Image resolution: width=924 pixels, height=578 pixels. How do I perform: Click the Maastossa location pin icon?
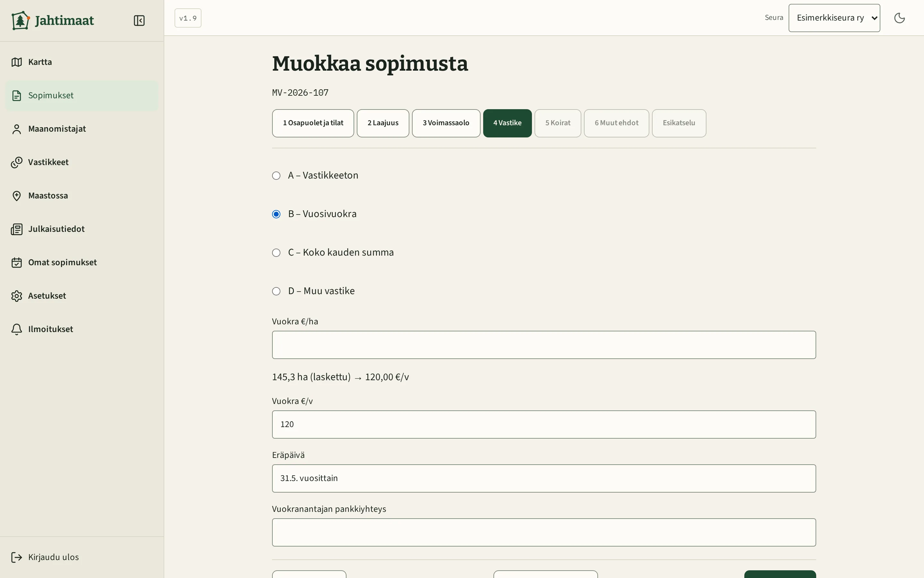16,196
